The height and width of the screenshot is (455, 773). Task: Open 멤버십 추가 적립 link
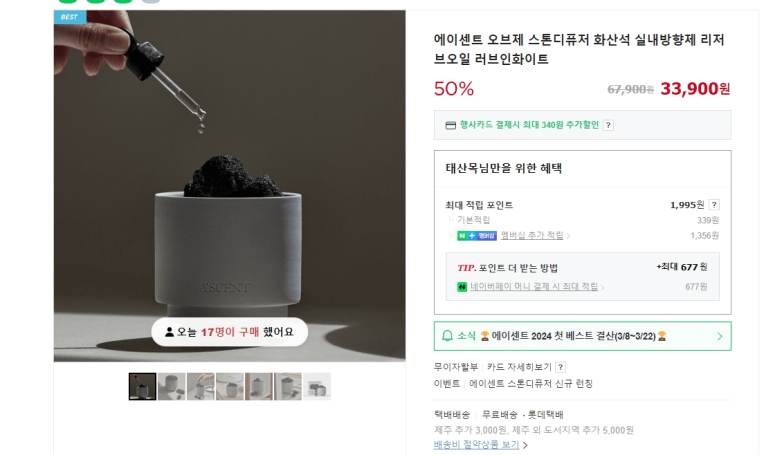coord(532,235)
